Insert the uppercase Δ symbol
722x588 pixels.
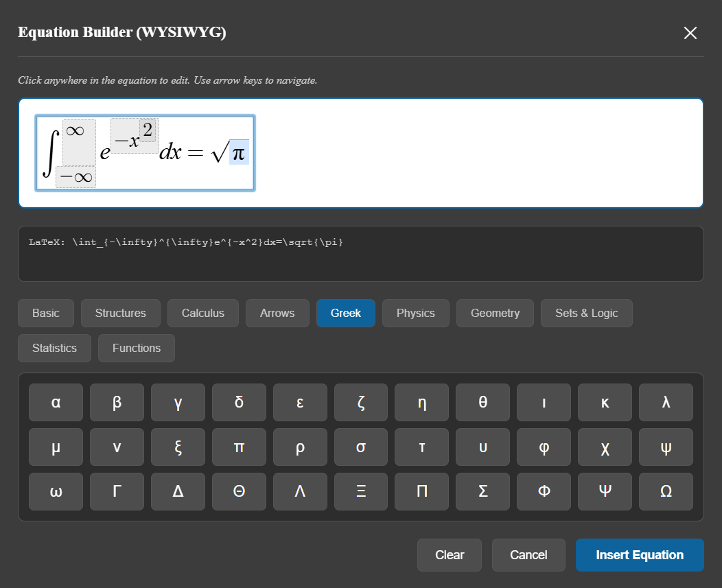(178, 491)
